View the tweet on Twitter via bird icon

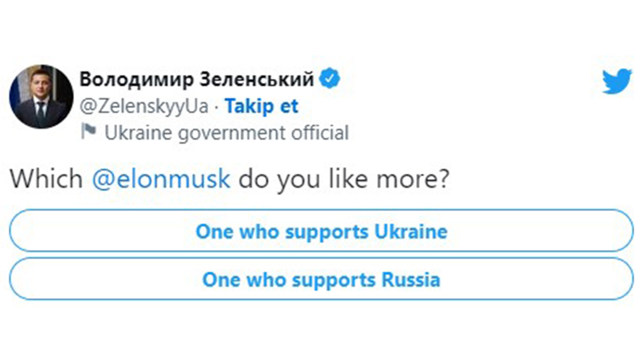617,81
